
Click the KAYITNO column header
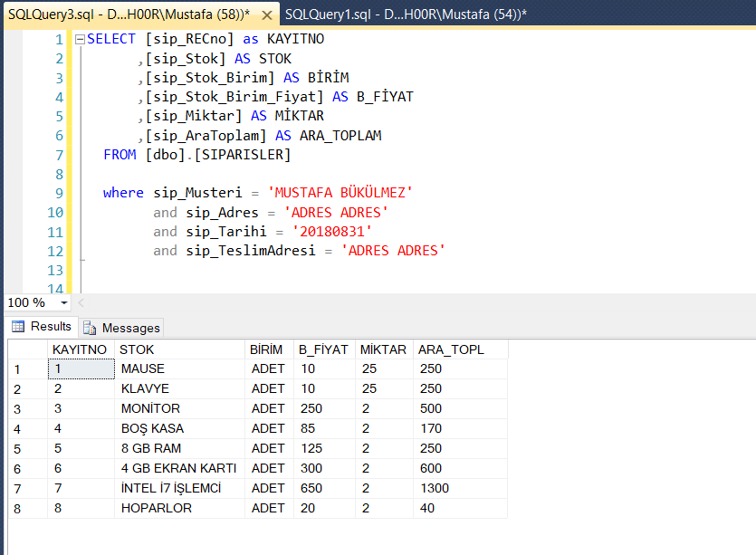tap(80, 349)
